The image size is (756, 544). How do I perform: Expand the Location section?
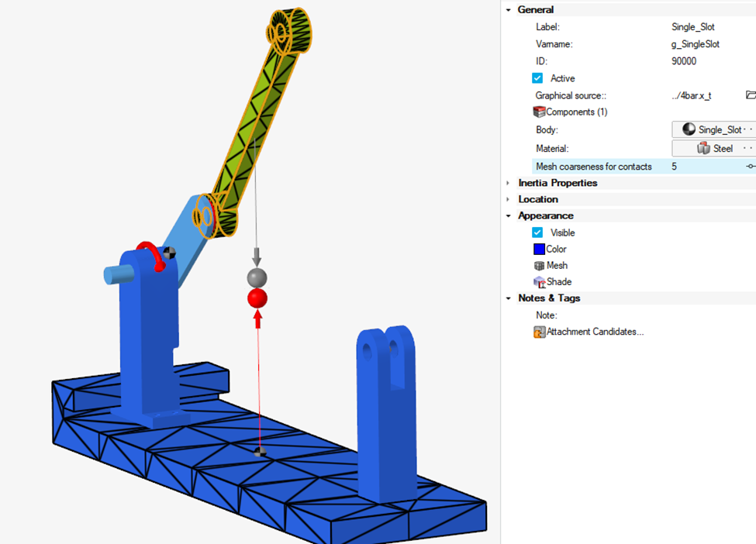click(508, 199)
